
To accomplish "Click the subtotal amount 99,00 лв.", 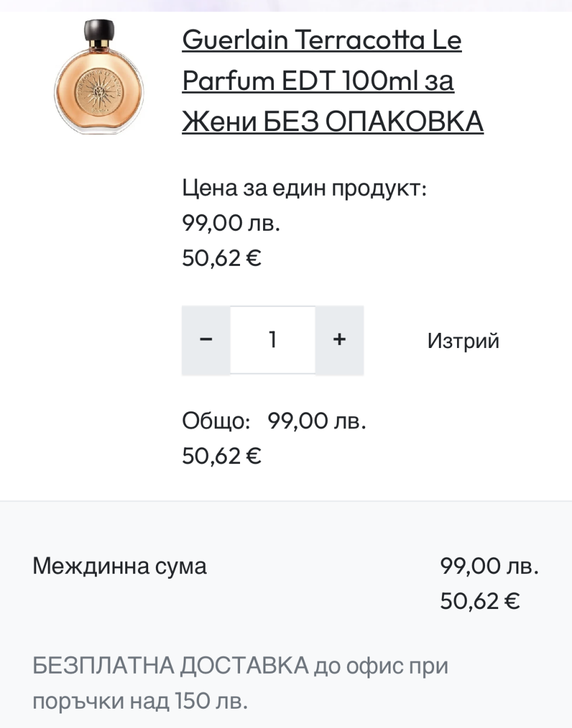I will (489, 566).
